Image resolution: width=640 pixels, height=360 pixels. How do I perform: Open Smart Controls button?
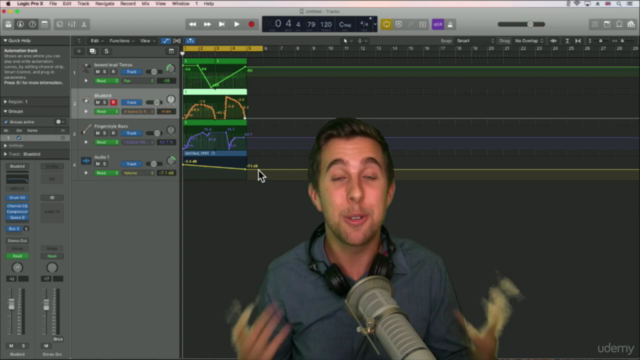[x=60, y=24]
